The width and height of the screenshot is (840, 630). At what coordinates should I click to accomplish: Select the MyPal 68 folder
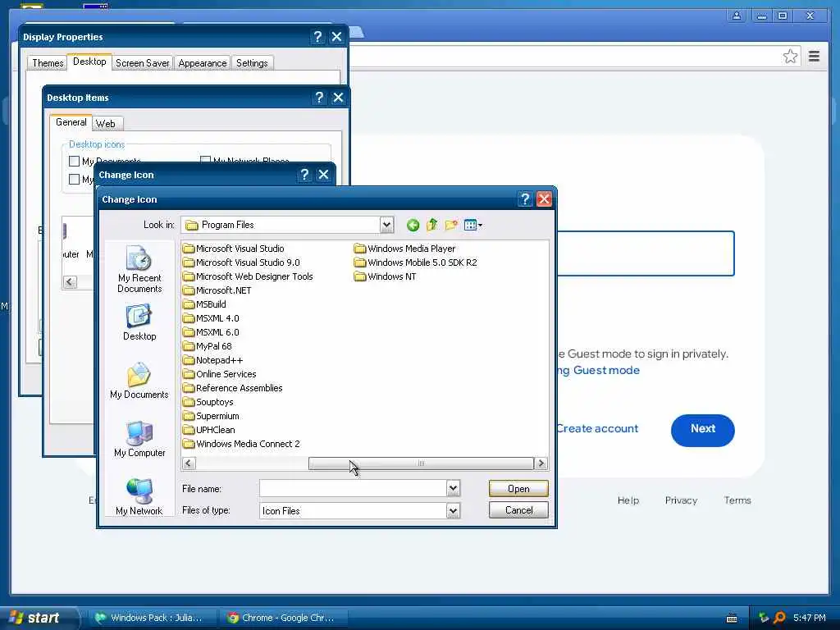(208, 346)
